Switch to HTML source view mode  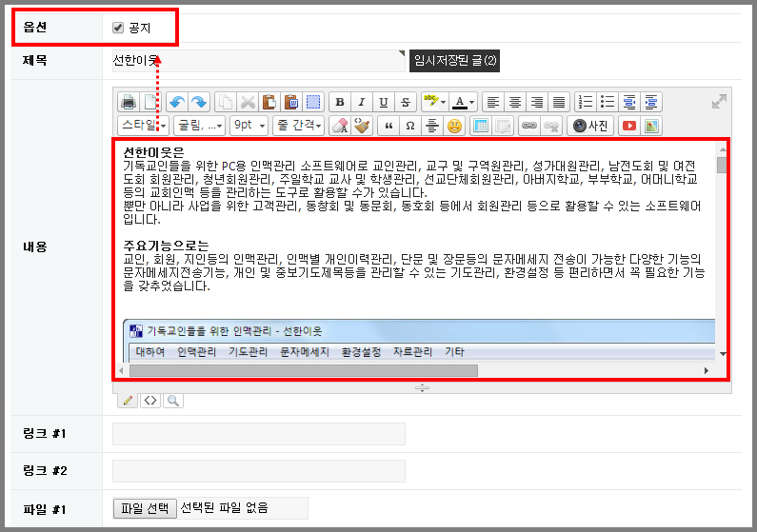pyautogui.click(x=150, y=401)
